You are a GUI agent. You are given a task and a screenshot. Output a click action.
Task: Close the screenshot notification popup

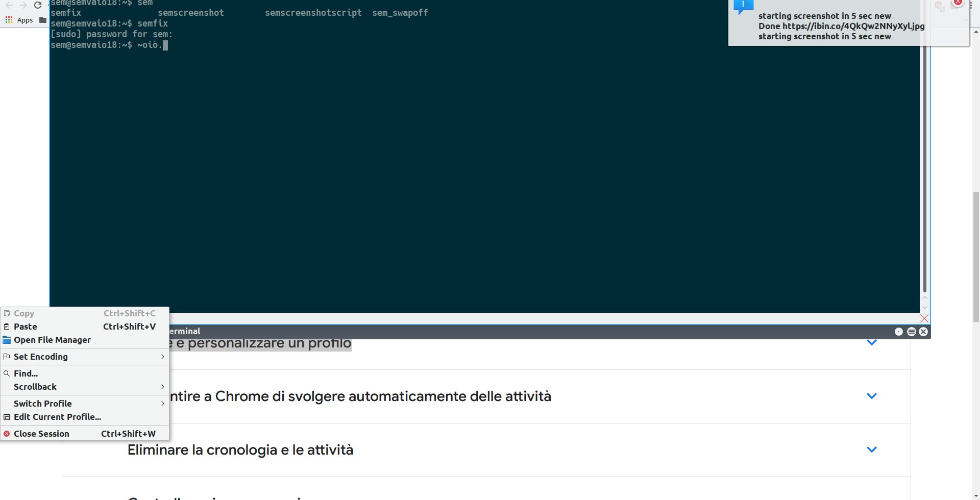[x=958, y=3]
